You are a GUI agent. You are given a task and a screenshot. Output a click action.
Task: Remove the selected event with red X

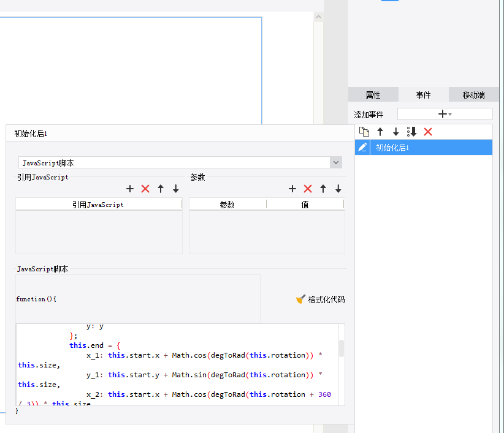click(x=428, y=132)
